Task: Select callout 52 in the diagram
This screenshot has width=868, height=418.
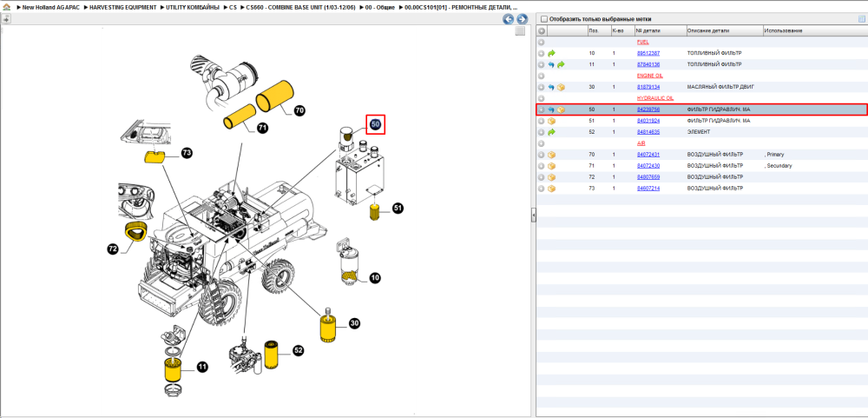Action: [298, 350]
